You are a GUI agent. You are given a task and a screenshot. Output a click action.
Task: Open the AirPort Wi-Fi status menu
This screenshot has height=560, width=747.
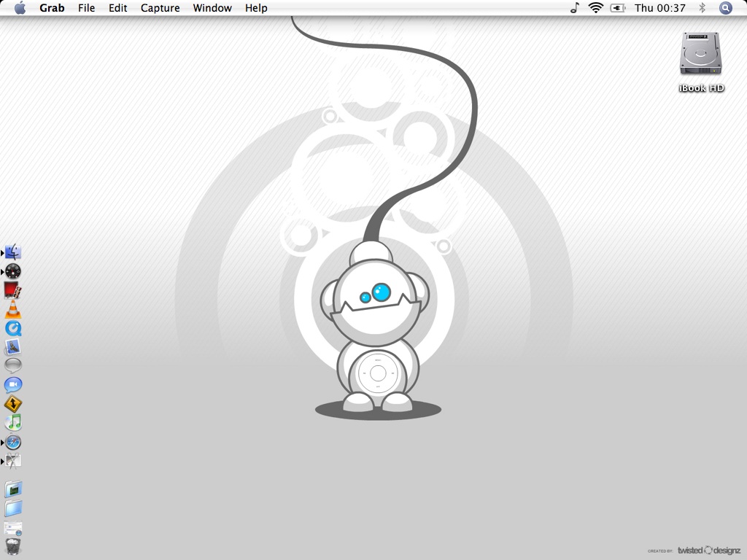pyautogui.click(x=595, y=7)
